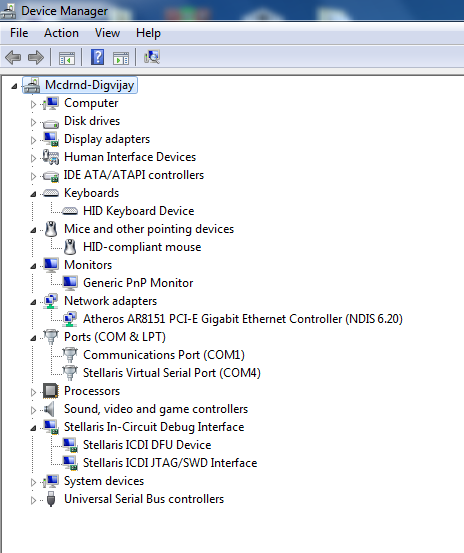Viewport: 464px width, 553px height.
Task: Click the Monitors category icon
Action: (x=51, y=265)
